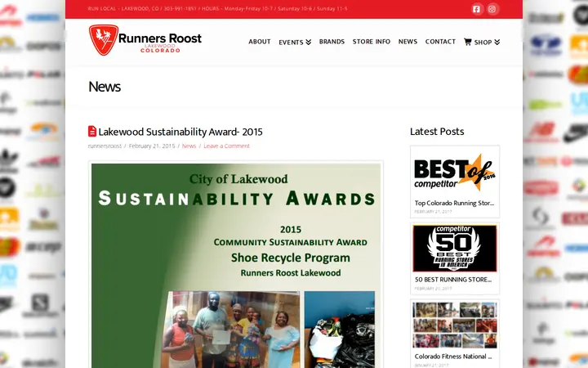Expand the Shop menu chevron
Screen dimensions: 588x368
497,42
